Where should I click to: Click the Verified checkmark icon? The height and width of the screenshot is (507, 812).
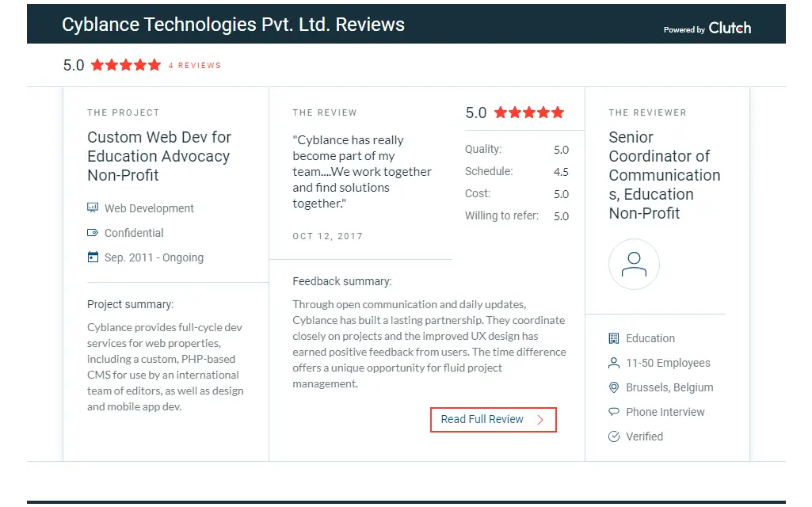(614, 436)
